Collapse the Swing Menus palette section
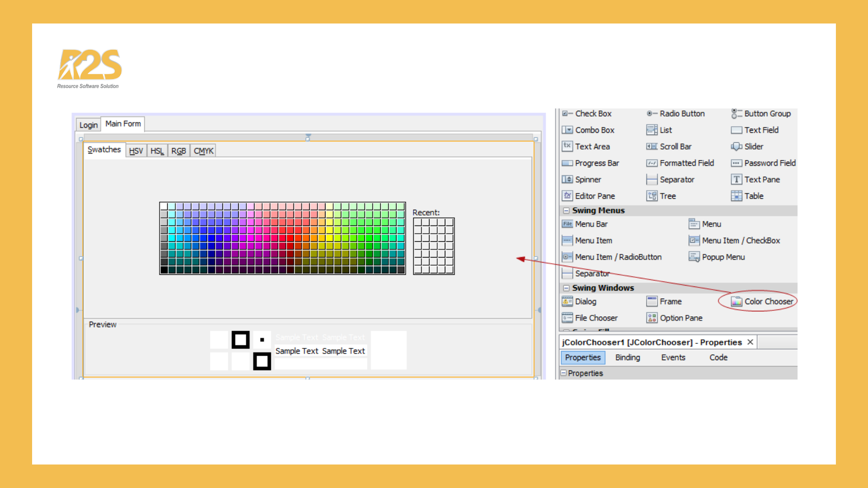868x488 pixels. [x=566, y=211]
